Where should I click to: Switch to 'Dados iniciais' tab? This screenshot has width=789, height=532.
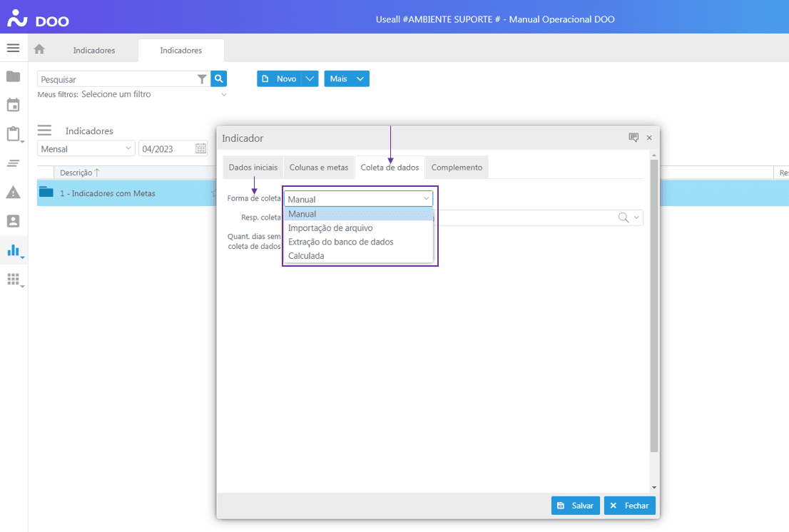pos(253,168)
